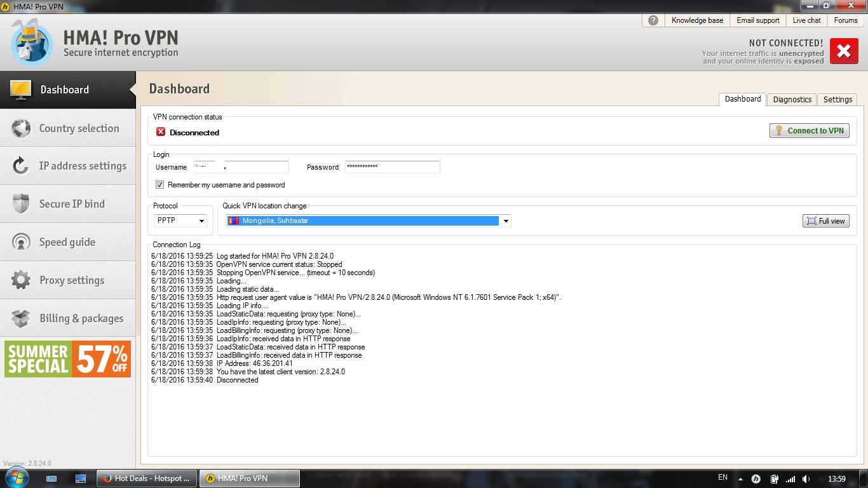Open the Protocol dropdown showing PPTP
This screenshot has height=488, width=868.
coord(180,220)
